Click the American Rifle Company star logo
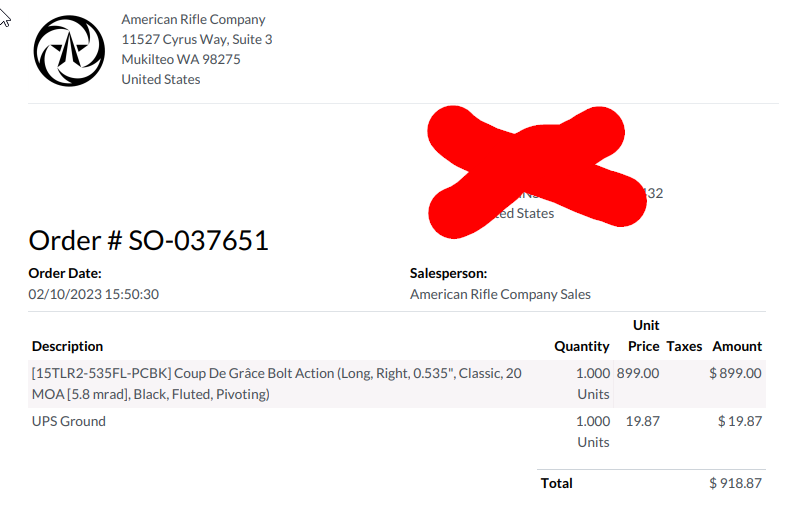This screenshot has height=524, width=787. point(69,51)
